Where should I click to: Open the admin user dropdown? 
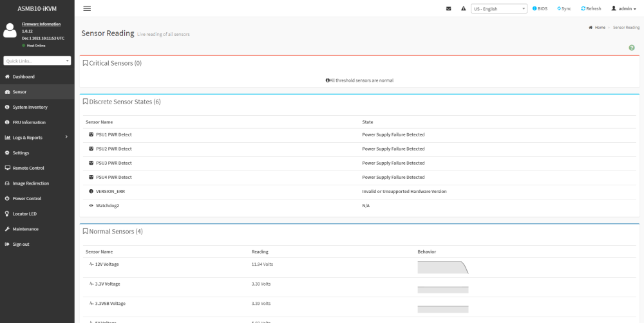pos(624,8)
